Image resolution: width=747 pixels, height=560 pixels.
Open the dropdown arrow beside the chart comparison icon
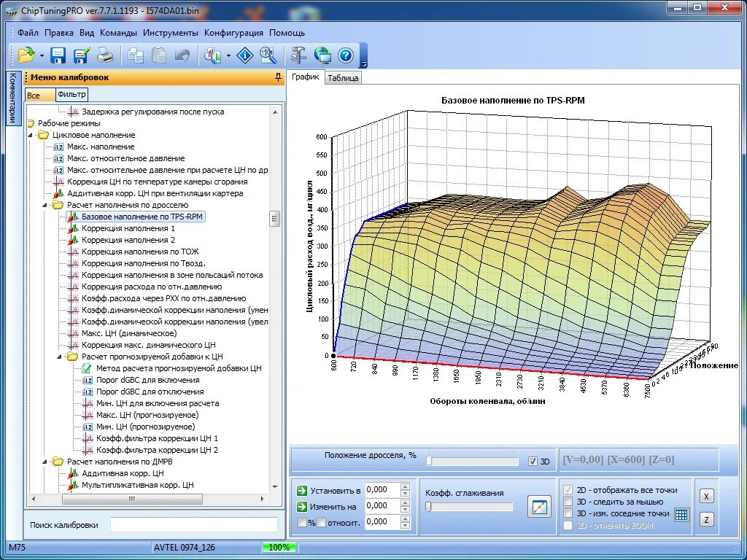tap(228, 55)
